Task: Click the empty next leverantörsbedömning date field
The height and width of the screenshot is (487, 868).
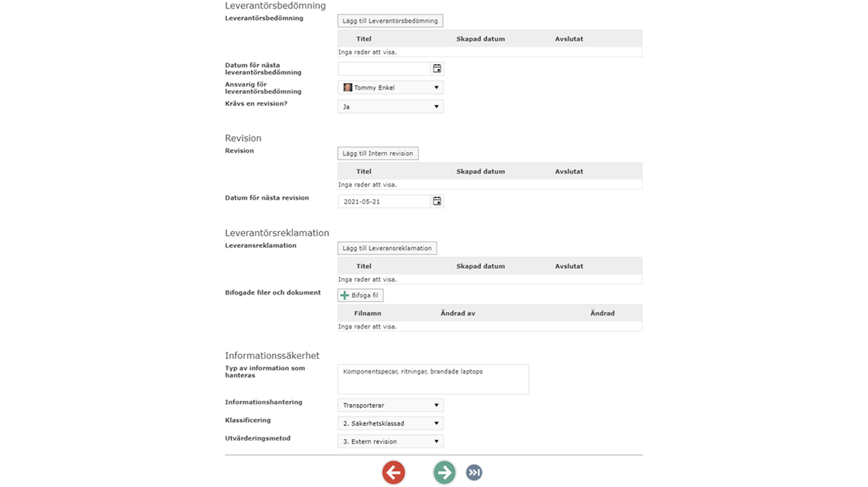Action: pos(384,68)
